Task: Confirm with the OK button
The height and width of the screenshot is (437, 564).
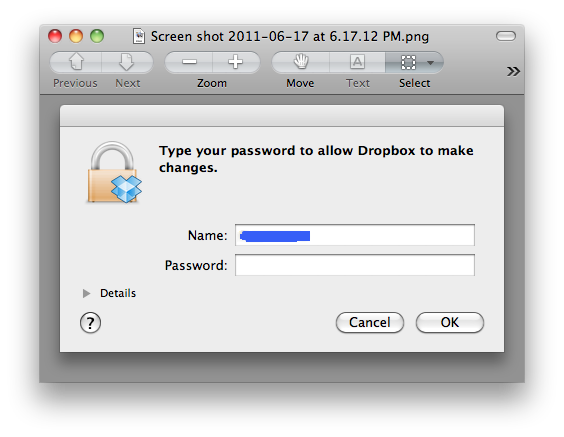Action: click(450, 322)
